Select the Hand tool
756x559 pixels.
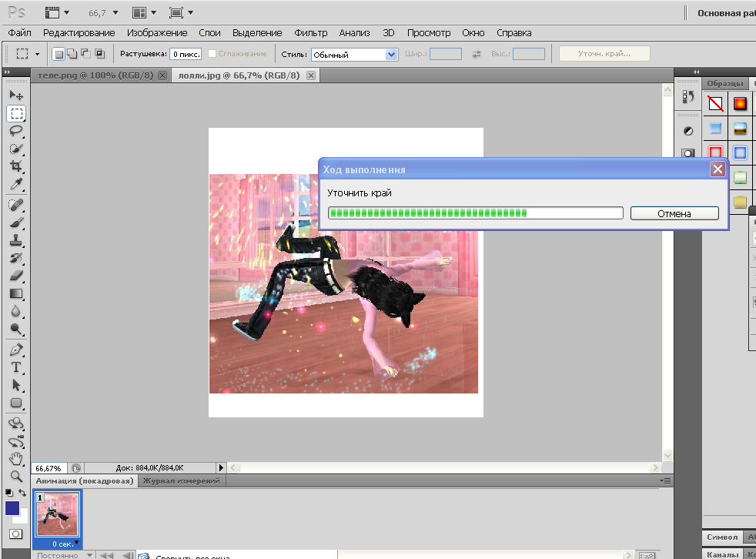pyautogui.click(x=16, y=459)
